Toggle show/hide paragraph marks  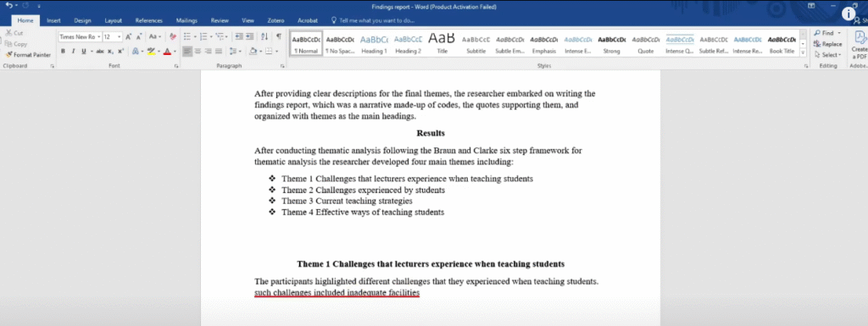pyautogui.click(x=278, y=36)
